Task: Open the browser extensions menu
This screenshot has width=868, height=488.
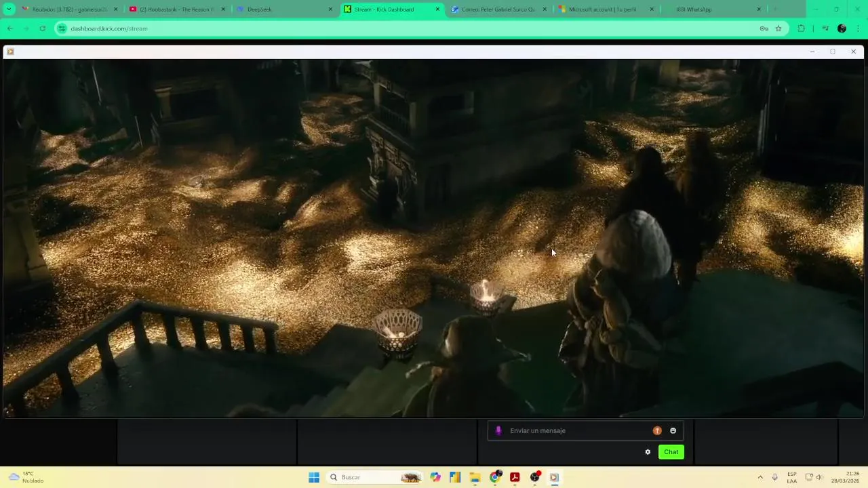Action: pyautogui.click(x=801, y=28)
